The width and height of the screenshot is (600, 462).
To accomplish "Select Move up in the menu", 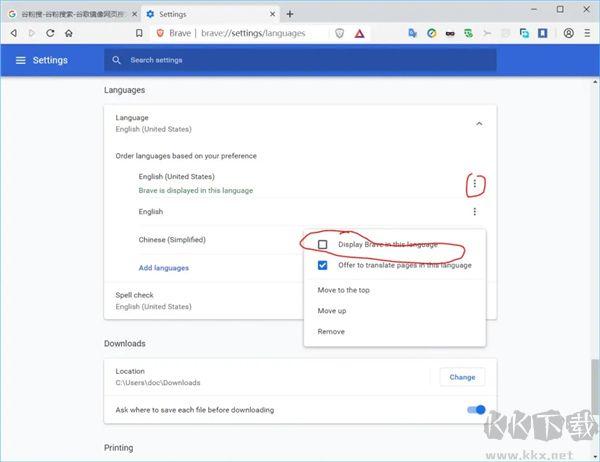I will click(395, 311).
